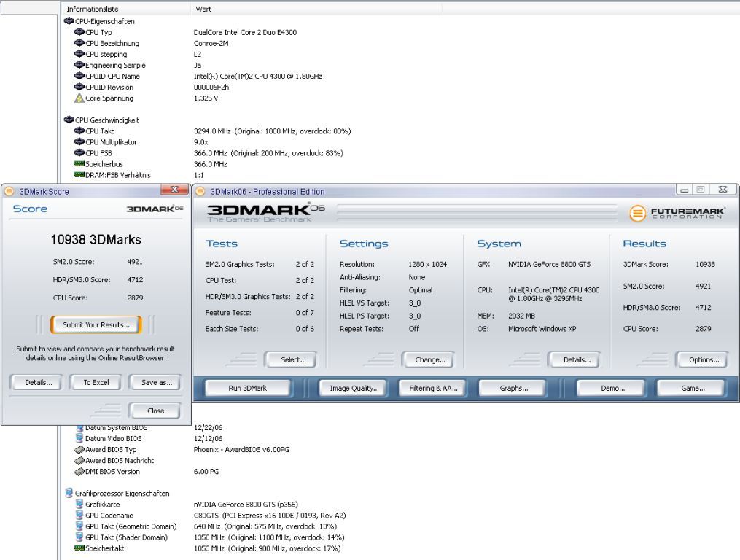Click the 3DMark Score window title icon
The height and width of the screenshot is (560, 740).
[x=9, y=191]
